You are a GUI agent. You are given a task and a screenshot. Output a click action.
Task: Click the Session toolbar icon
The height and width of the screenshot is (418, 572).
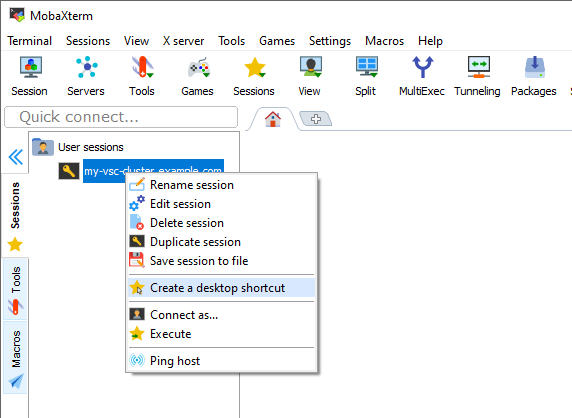[x=31, y=67]
